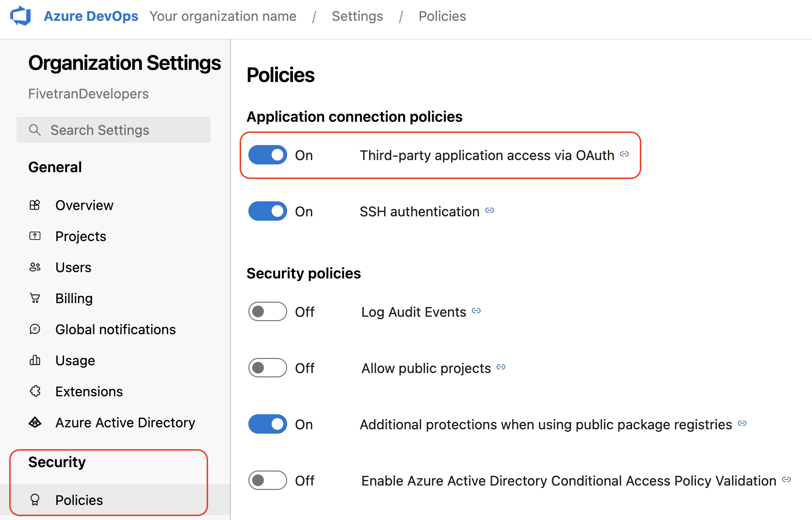This screenshot has width=812, height=520.
Task: Enable Azure AD Conditional Access Policy Validation switch
Action: 268,481
